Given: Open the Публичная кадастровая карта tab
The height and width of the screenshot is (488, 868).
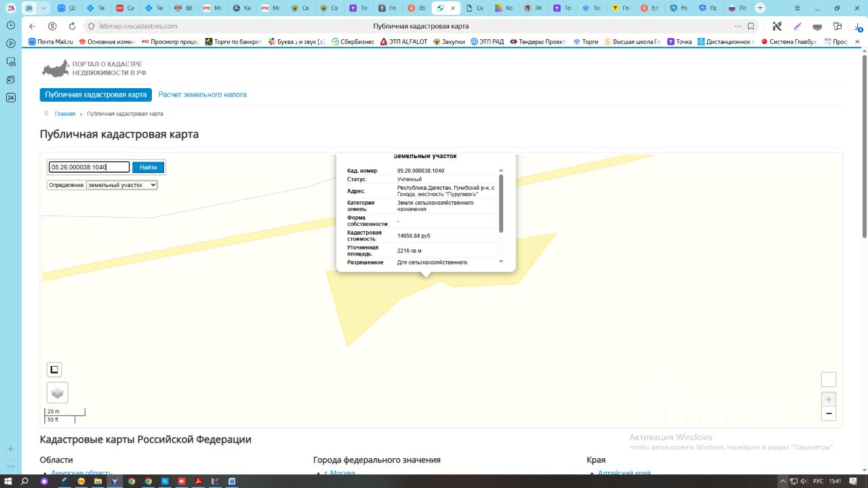Looking at the screenshot, I should click(x=96, y=95).
